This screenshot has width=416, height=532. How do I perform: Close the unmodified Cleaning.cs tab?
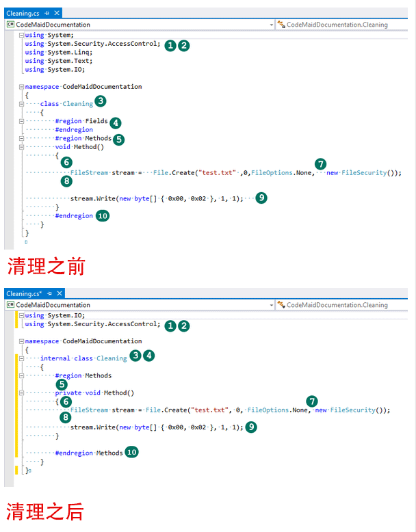coord(57,13)
